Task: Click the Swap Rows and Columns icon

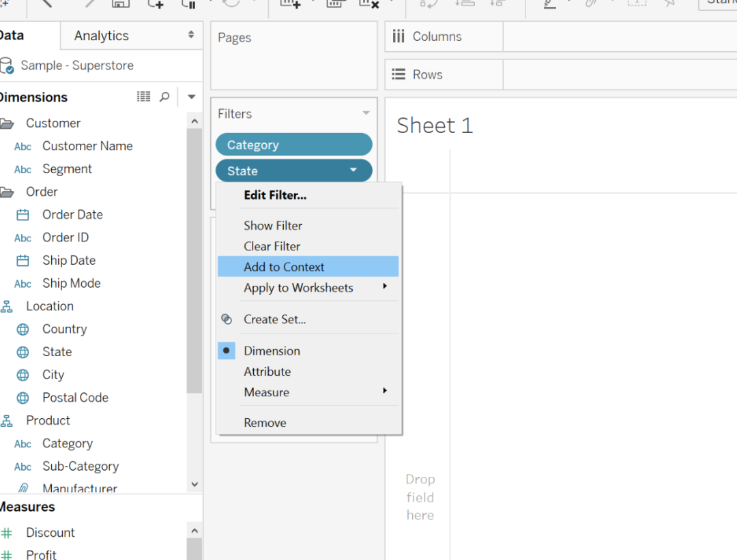Action: pos(428,4)
